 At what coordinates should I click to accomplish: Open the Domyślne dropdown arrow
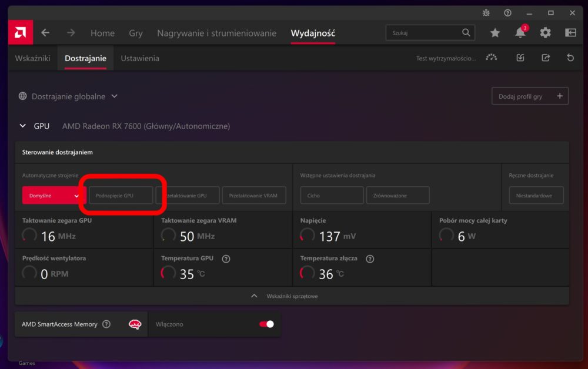tap(76, 196)
